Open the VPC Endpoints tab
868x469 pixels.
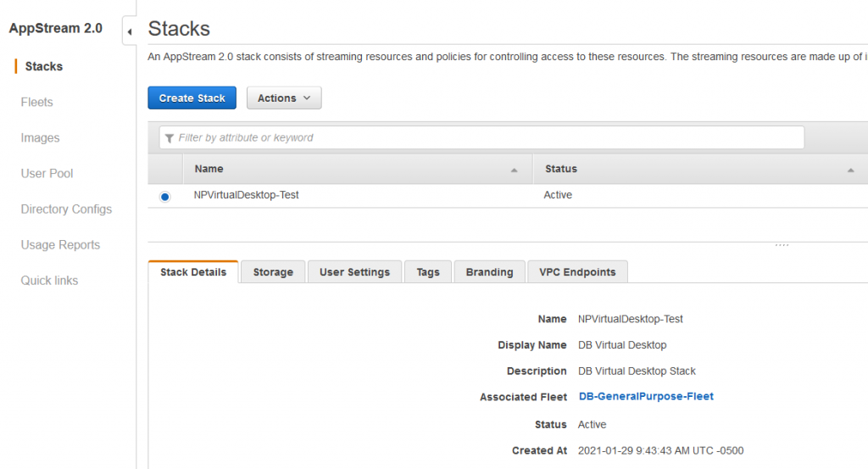[x=577, y=272]
